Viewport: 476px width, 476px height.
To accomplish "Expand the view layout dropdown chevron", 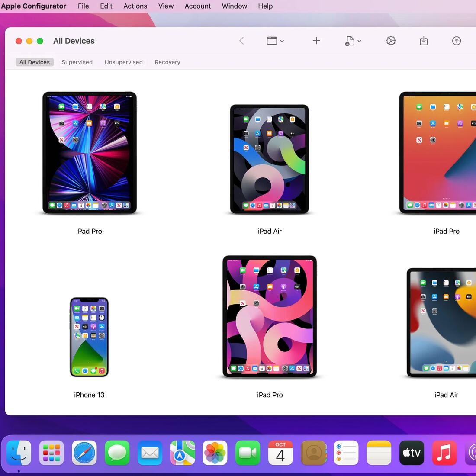I will point(282,41).
